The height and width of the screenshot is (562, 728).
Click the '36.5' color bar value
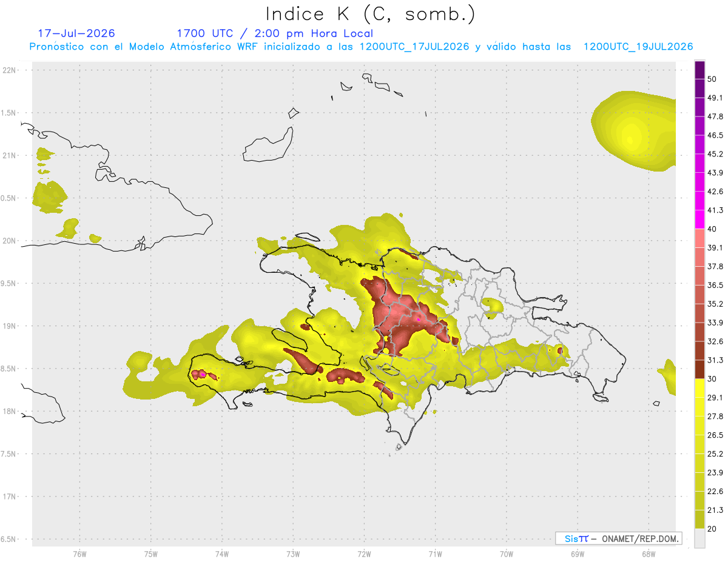pos(715,285)
